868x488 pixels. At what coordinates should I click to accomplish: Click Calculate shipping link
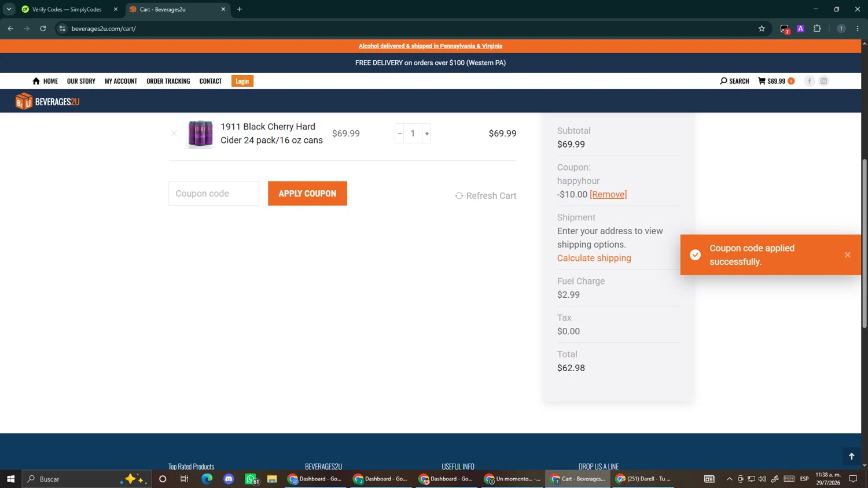[594, 258]
